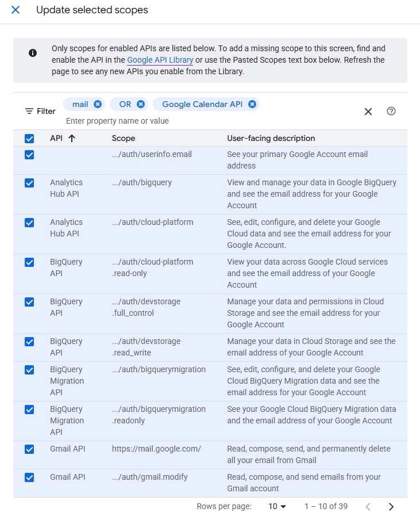This screenshot has height=520, width=420.
Task: Select the mail filter chip
Action: [80, 104]
